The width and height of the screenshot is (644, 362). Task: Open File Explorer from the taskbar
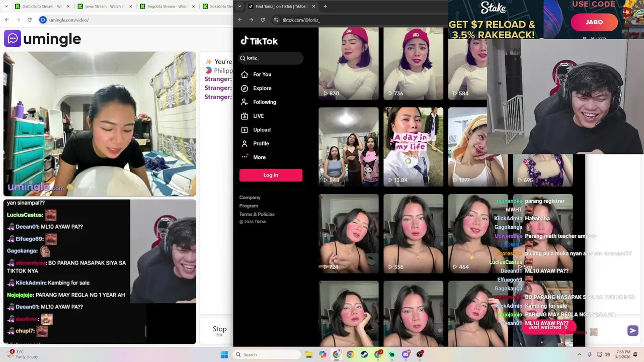coord(309,354)
